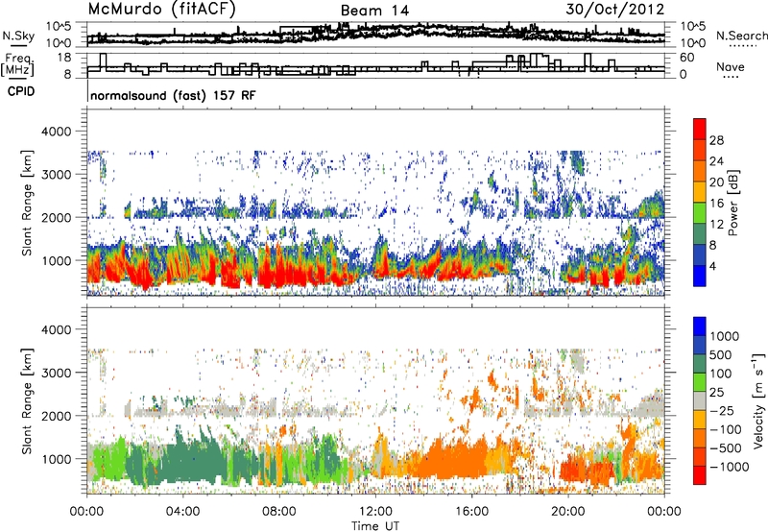Click the 16:00 time axis tick label
Viewport: 768px width, 532px height.
(x=471, y=512)
